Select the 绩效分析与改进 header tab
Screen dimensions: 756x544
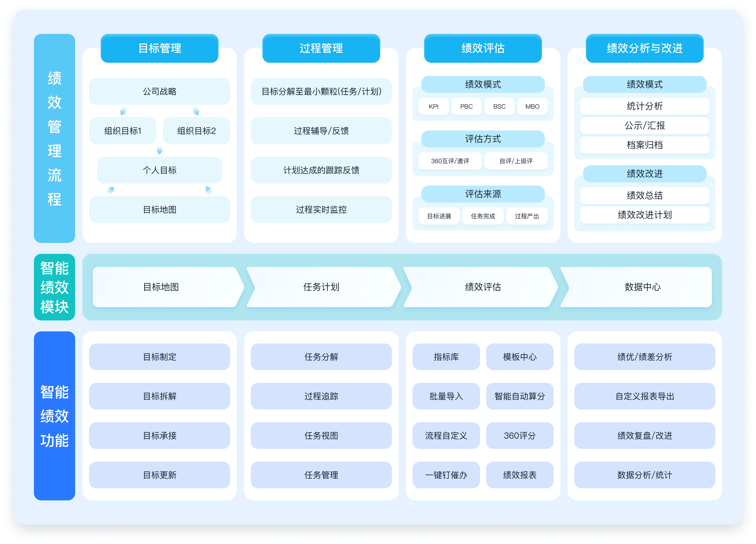click(644, 48)
